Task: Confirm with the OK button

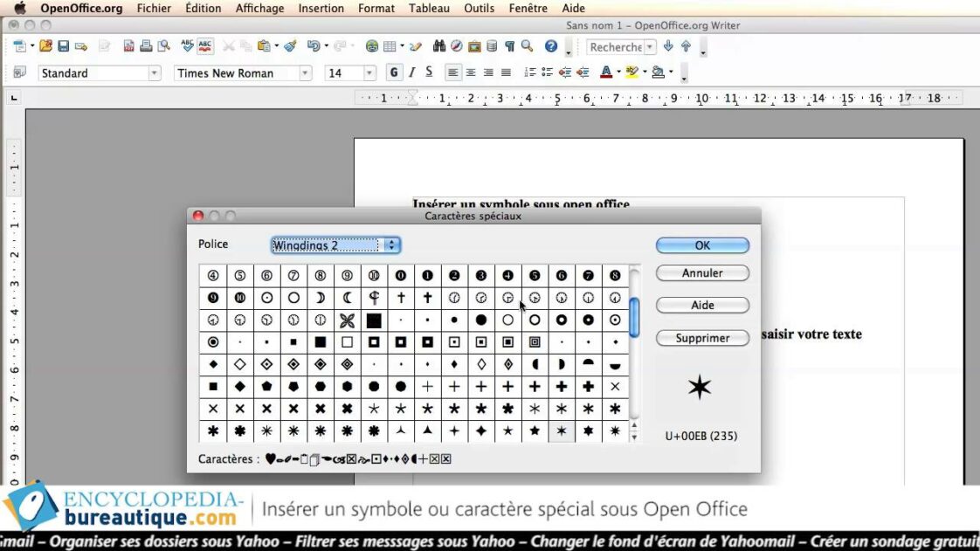Action: pos(702,245)
